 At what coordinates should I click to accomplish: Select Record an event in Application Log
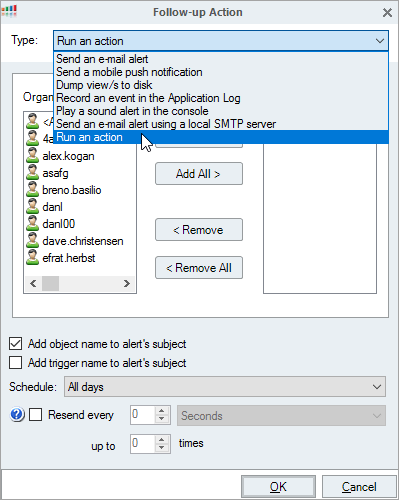[221, 98]
